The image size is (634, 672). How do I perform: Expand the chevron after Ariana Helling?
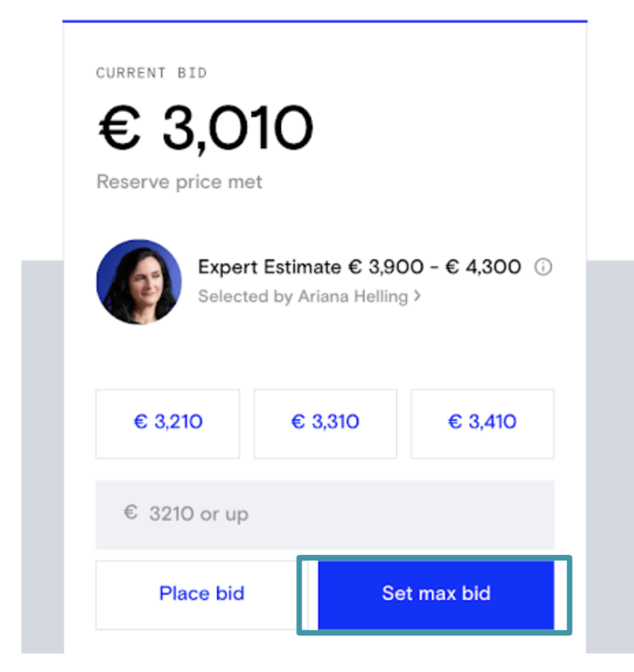417,296
